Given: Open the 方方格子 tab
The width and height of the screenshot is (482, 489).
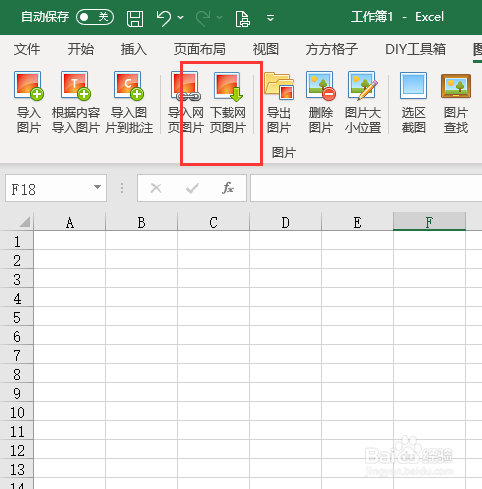Looking at the screenshot, I should tap(332, 49).
